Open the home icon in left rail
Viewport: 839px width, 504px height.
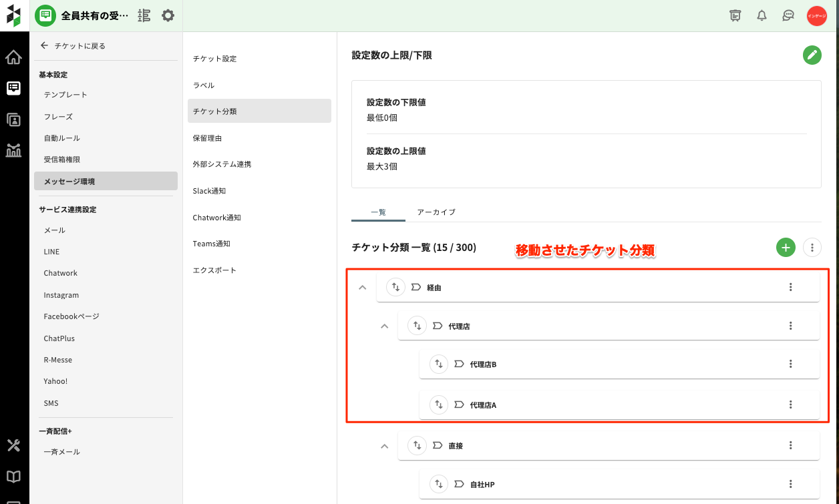pyautogui.click(x=13, y=57)
